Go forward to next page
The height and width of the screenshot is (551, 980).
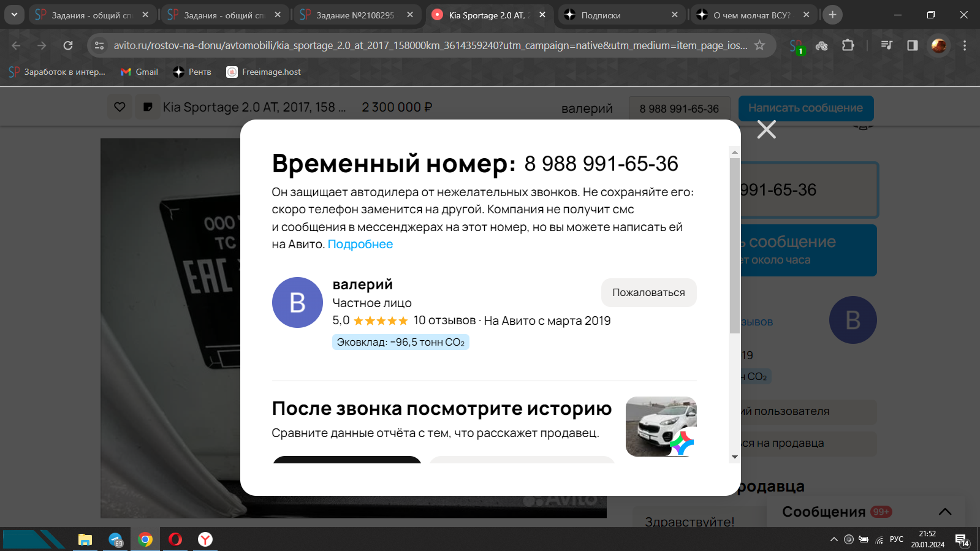pyautogui.click(x=42, y=45)
